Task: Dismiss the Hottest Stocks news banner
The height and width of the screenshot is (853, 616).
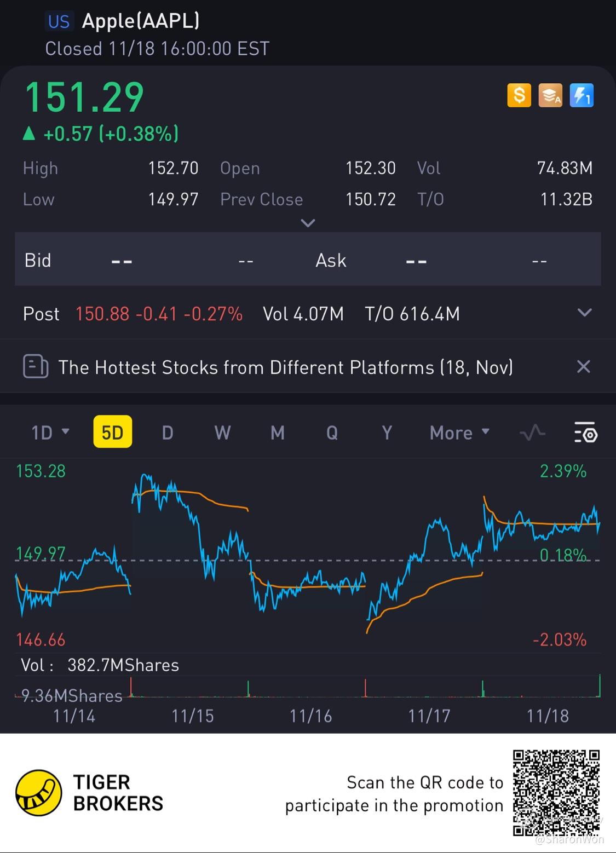Action: click(584, 366)
